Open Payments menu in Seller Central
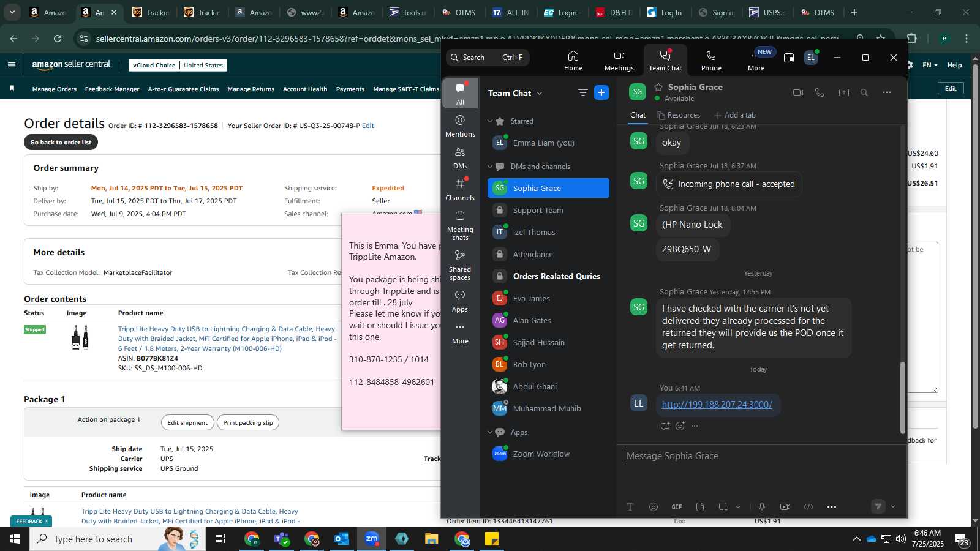Viewport: 980px width, 551px height. [350, 89]
